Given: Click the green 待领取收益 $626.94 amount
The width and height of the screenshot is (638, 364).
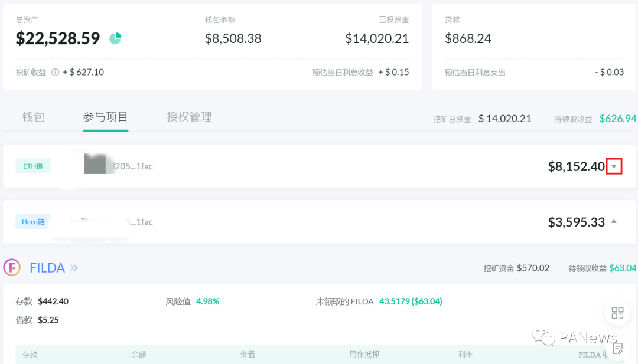Looking at the screenshot, I should 617,118.
